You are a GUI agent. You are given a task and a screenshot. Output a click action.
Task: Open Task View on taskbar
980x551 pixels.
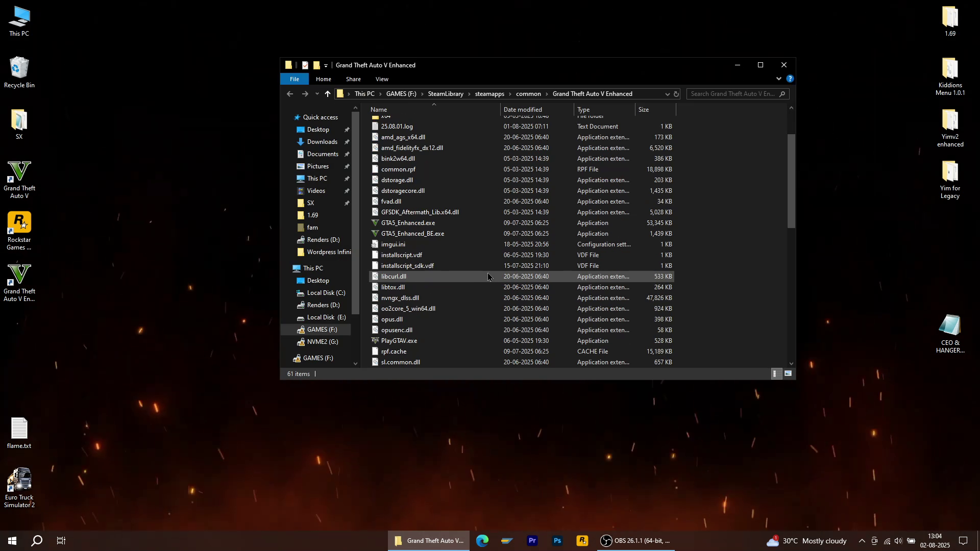[x=61, y=541]
